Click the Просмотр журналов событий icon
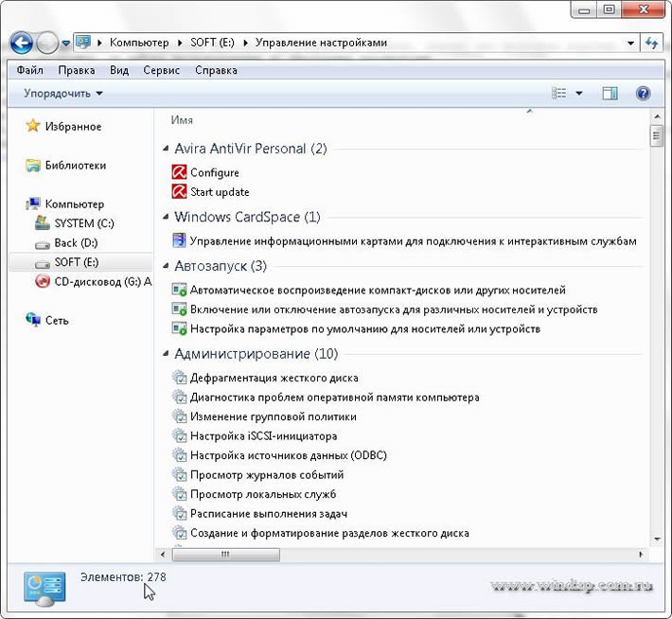The image size is (672, 619). pyautogui.click(x=179, y=474)
